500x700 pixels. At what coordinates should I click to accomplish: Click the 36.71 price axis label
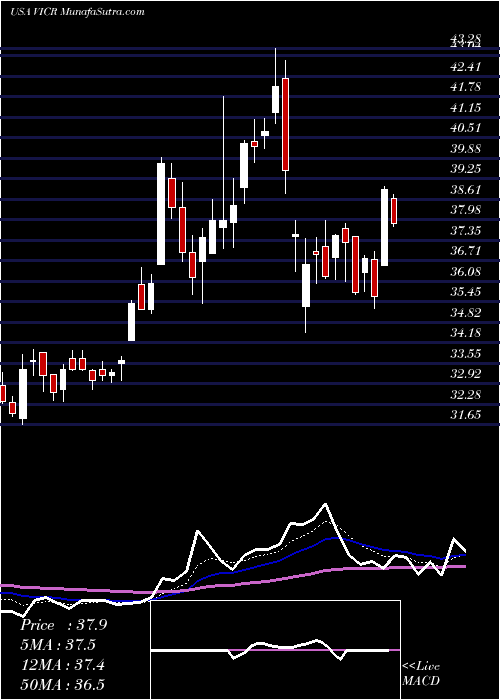click(x=466, y=251)
